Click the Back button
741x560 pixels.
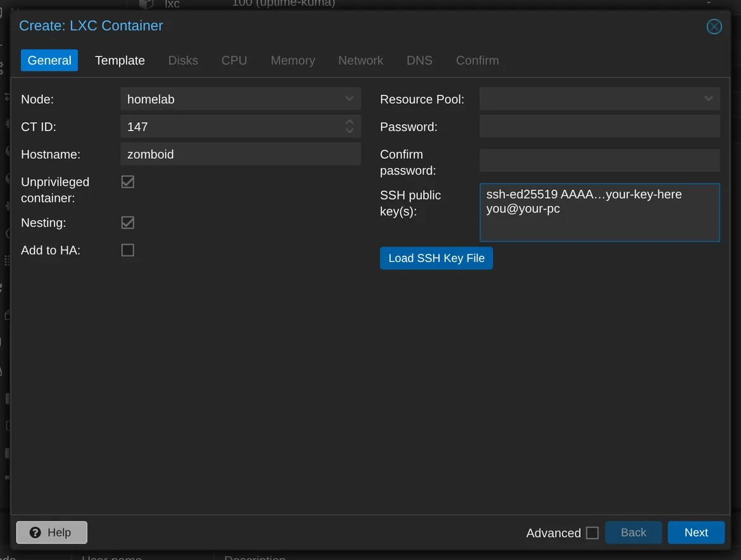coord(633,533)
